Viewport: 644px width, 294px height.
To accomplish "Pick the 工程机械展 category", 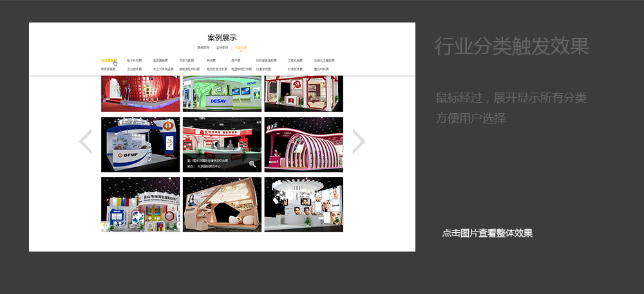I will click(295, 60).
